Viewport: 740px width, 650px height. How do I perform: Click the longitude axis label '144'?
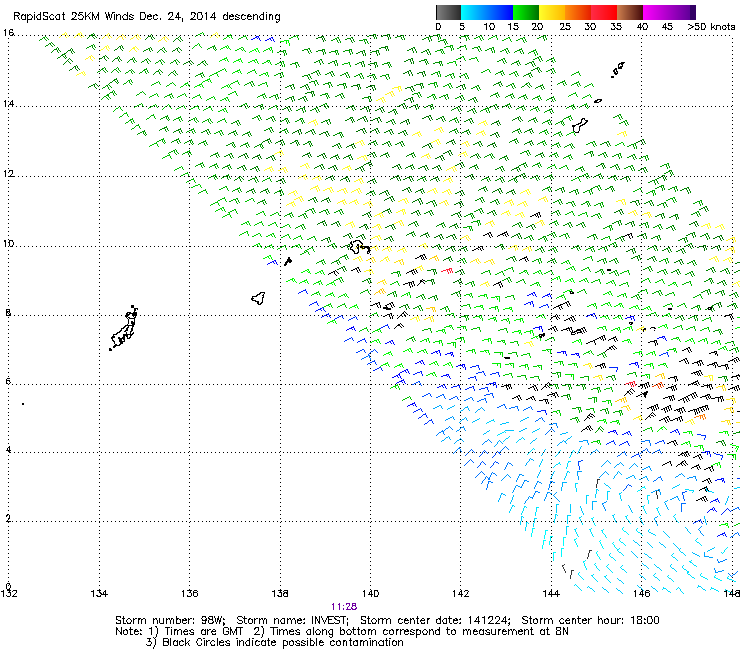(551, 593)
